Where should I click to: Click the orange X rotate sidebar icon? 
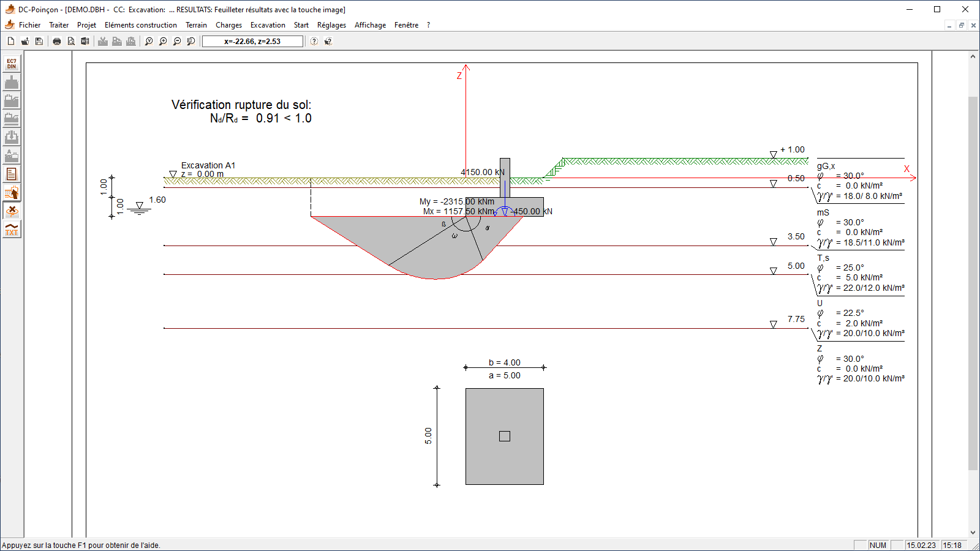tap(12, 211)
